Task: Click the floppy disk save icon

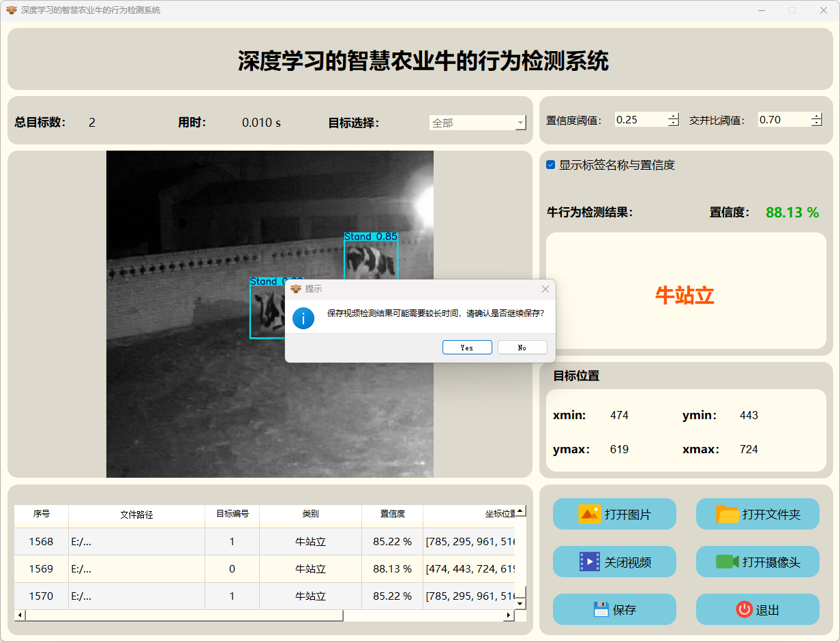Action: pyautogui.click(x=601, y=609)
